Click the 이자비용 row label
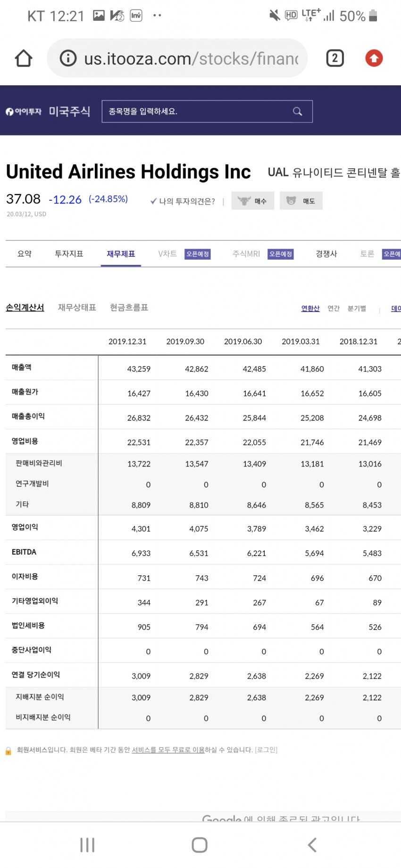 (25, 576)
